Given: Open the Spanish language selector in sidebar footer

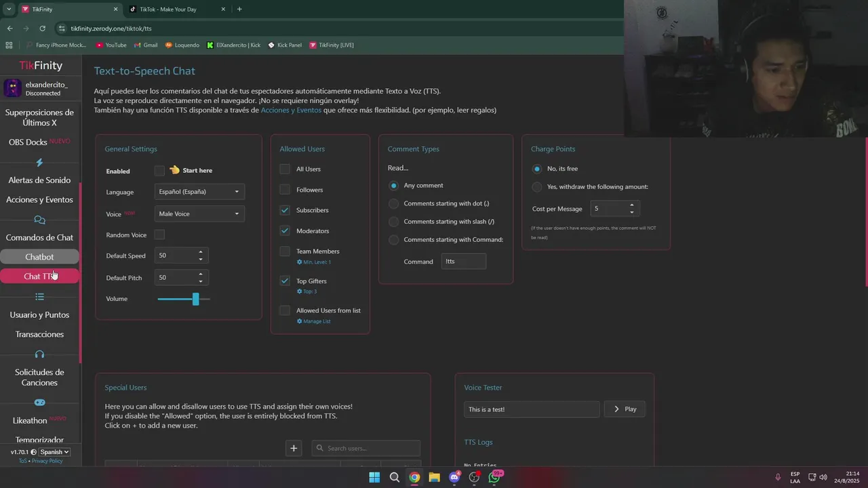Looking at the screenshot, I should (x=54, y=452).
